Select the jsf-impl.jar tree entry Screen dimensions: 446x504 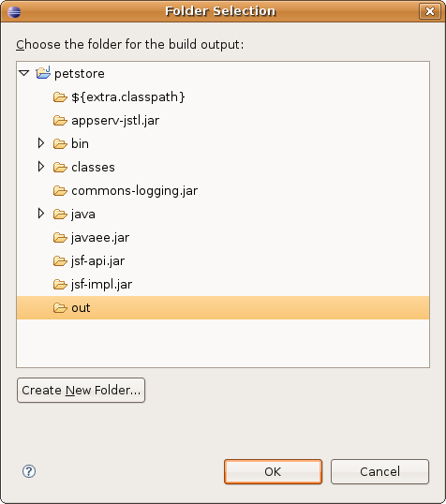pyautogui.click(x=101, y=285)
